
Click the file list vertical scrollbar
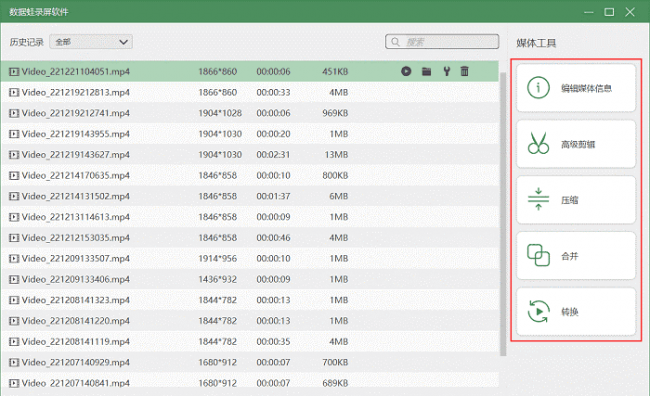pos(503,214)
